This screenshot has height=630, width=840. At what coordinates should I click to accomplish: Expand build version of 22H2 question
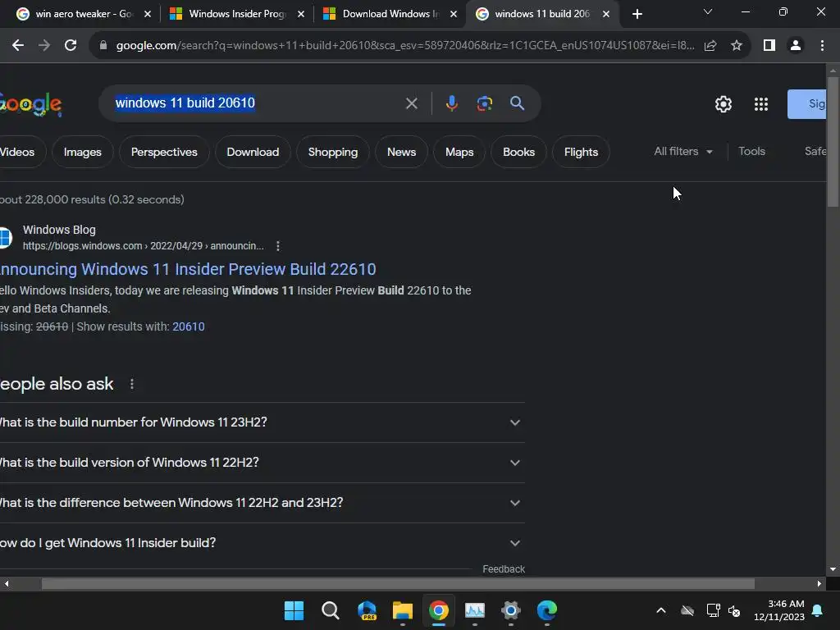tap(262, 463)
